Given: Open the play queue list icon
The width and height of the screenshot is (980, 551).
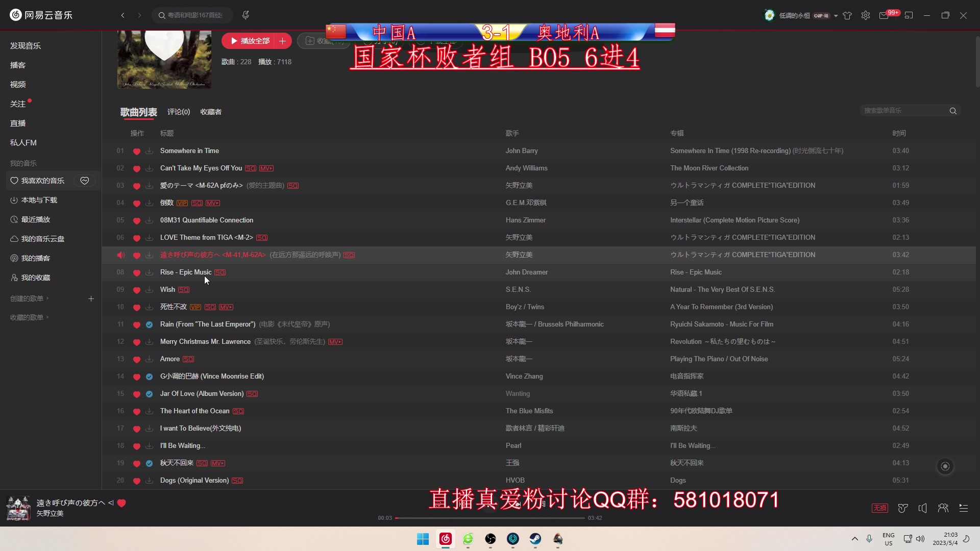Looking at the screenshot, I should [964, 508].
